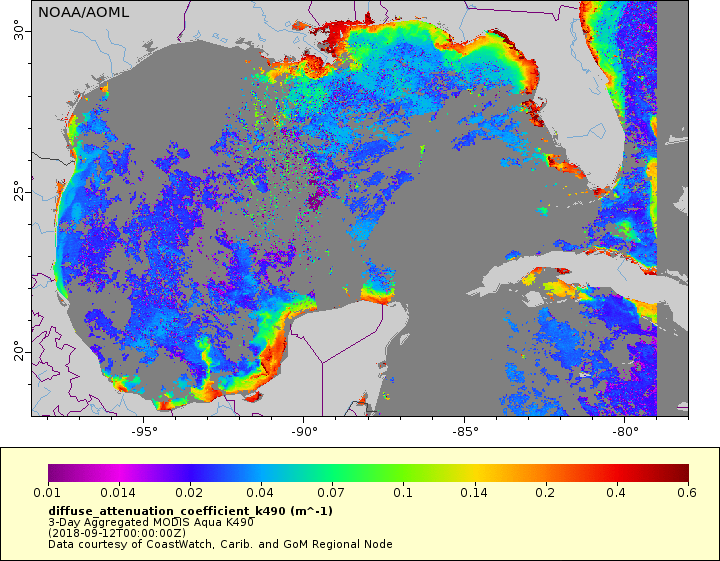The image size is (720, 561).
Task: Click the -90° longitude axis label
Action: tap(304, 432)
